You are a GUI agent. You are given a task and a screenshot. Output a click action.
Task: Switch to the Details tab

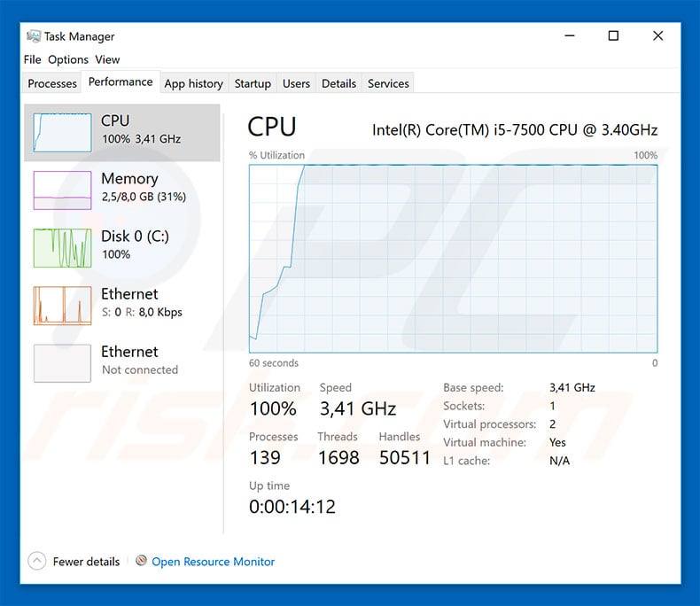tap(338, 83)
